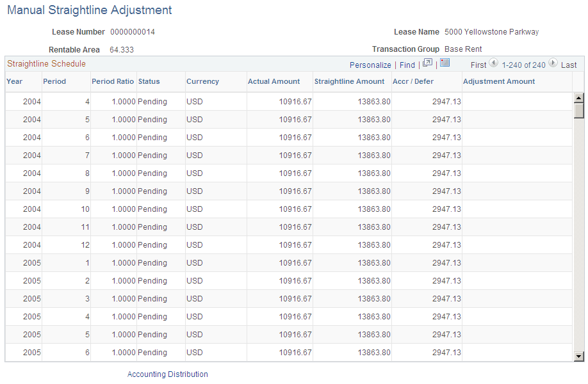588x384 pixels.
Task: Jump to the First rows of the schedule
Action: (479, 64)
